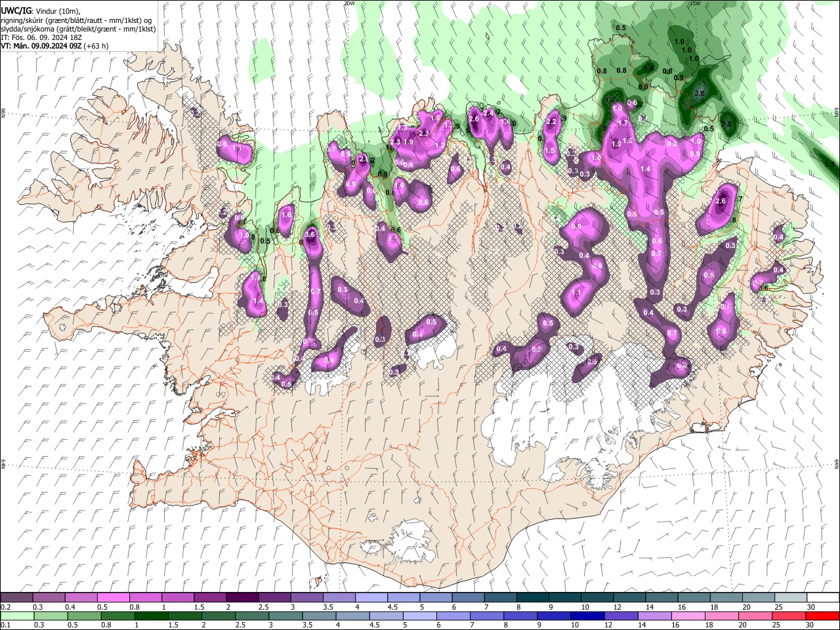Choose the lower legend swatch between 6 and 7

coord(453,616)
